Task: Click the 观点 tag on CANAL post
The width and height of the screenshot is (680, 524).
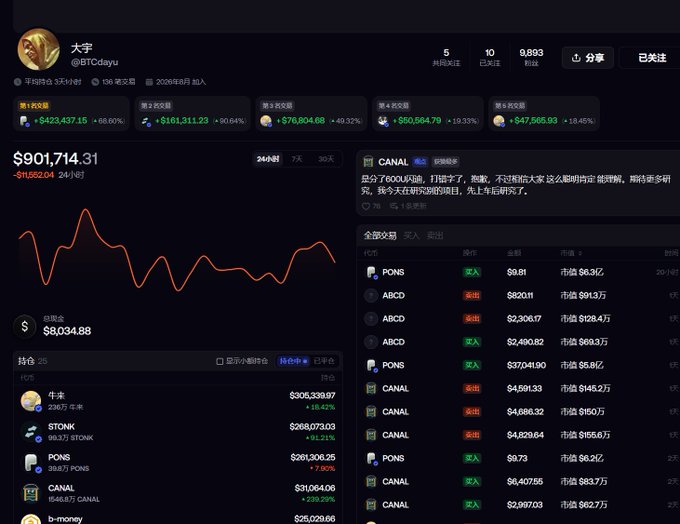Action: (x=419, y=162)
